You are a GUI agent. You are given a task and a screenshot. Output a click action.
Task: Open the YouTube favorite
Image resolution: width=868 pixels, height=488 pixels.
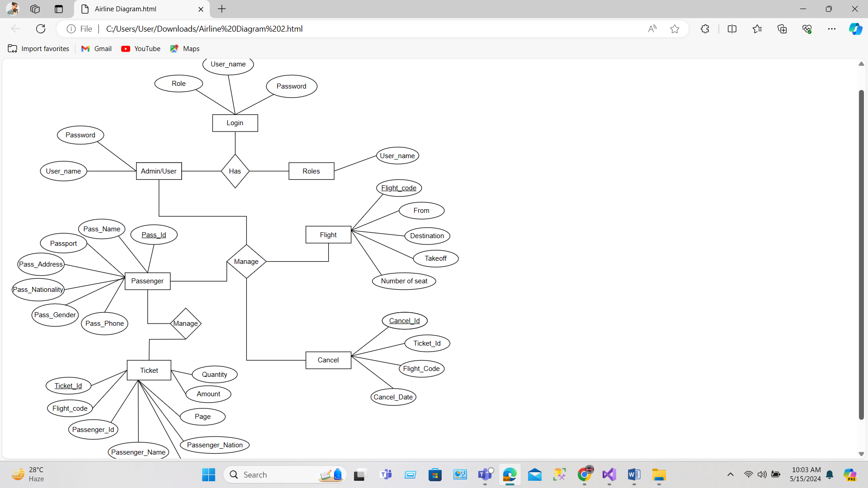pos(141,48)
